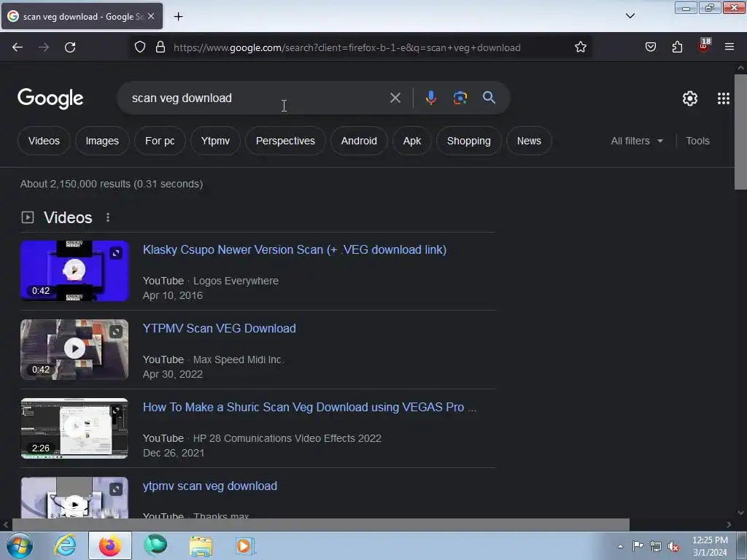Screen dimensions: 747x560
Task: Expand preview on YTPMV Scan VEG thumbnail
Action: pos(116,332)
